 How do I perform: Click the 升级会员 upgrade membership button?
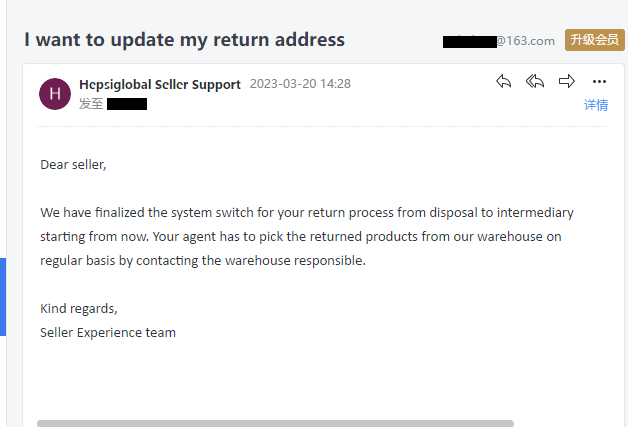click(595, 40)
